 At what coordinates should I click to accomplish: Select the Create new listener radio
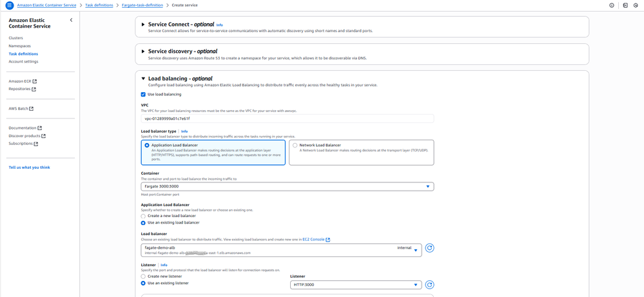tap(143, 276)
